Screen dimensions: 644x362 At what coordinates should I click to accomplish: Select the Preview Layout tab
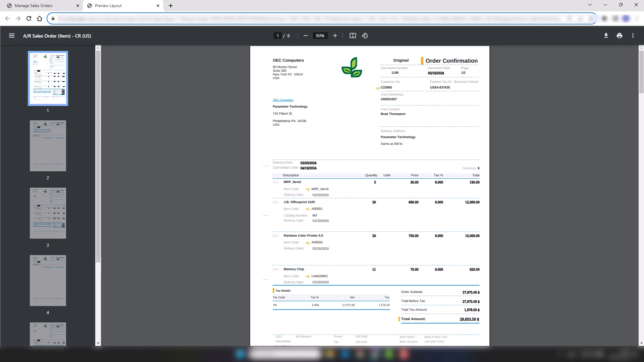(x=123, y=6)
